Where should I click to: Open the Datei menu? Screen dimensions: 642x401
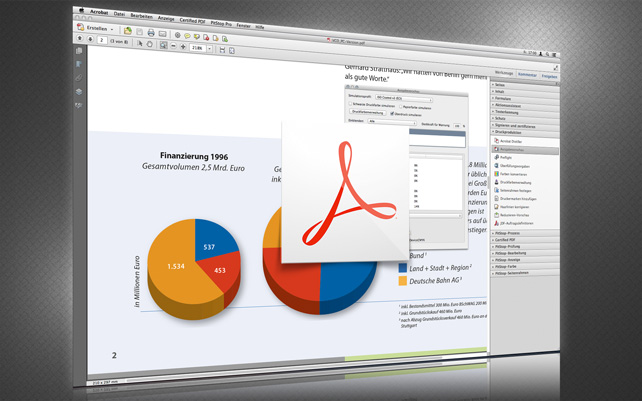(x=119, y=14)
